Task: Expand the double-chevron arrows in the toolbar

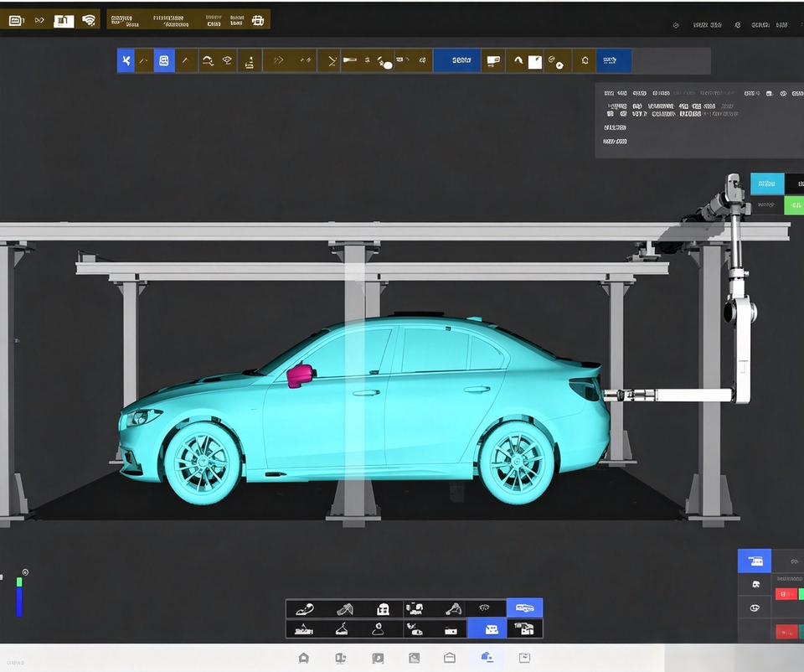Action: tap(278, 60)
